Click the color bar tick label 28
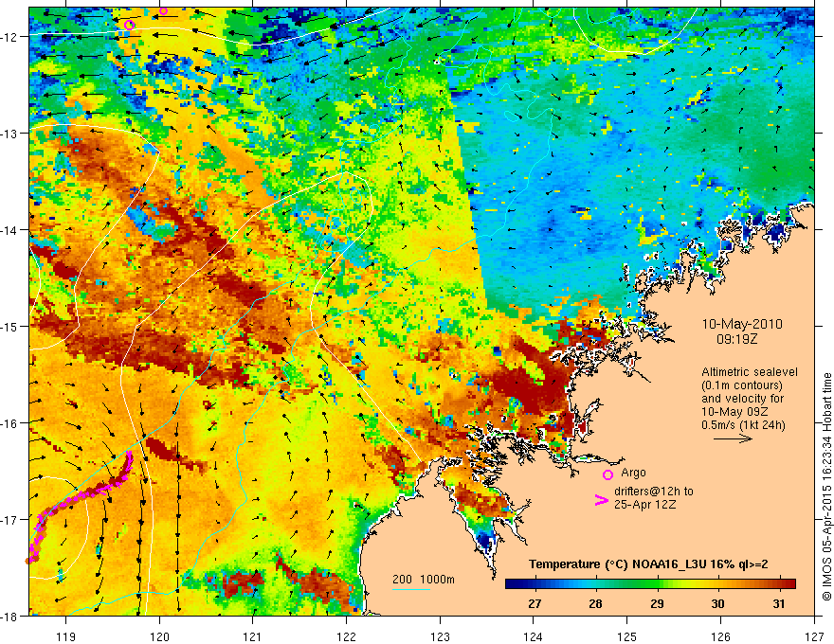834x644 pixels. click(596, 603)
